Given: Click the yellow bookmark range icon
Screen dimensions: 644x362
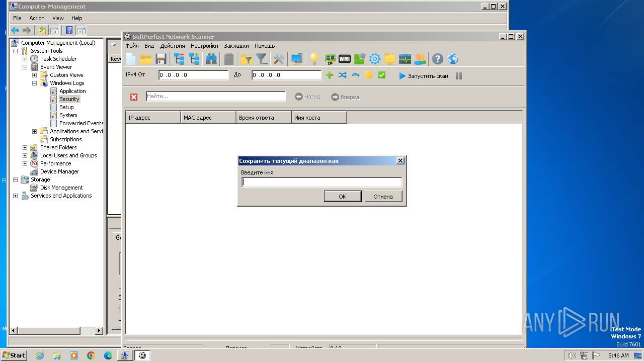Looking at the screenshot, I should click(369, 75).
